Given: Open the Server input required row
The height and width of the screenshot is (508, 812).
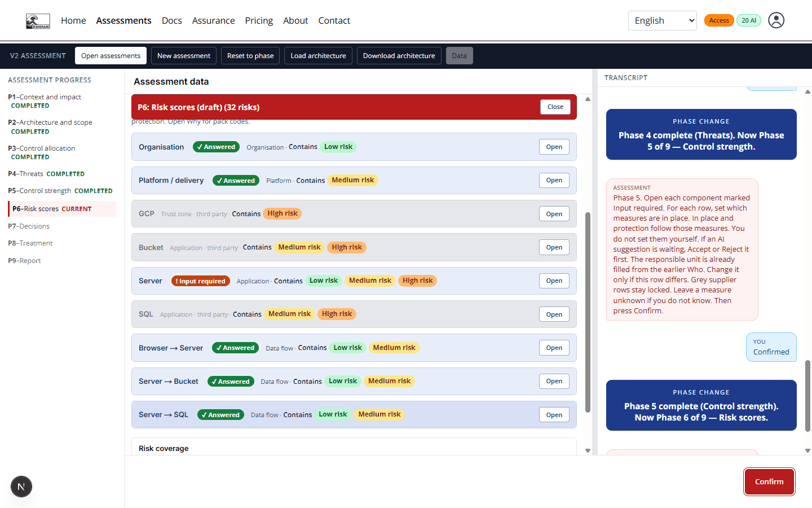Looking at the screenshot, I should (x=554, y=281).
